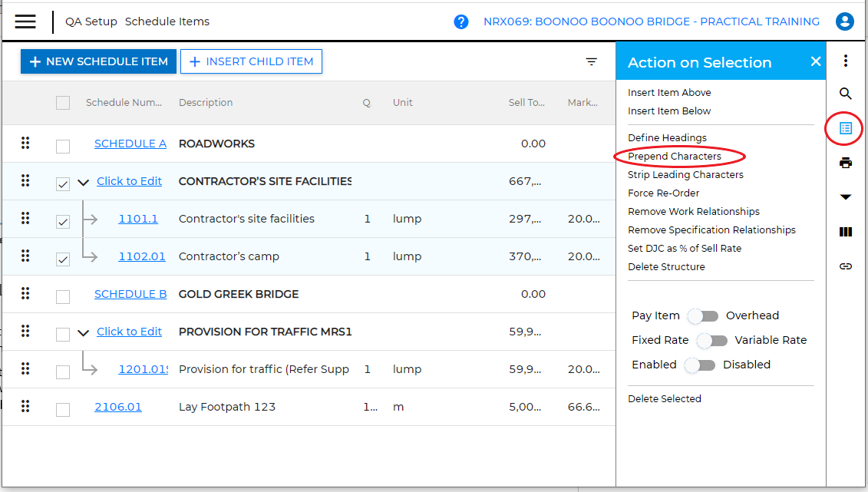
Task: Sort by the Unit column header
Action: pos(402,102)
